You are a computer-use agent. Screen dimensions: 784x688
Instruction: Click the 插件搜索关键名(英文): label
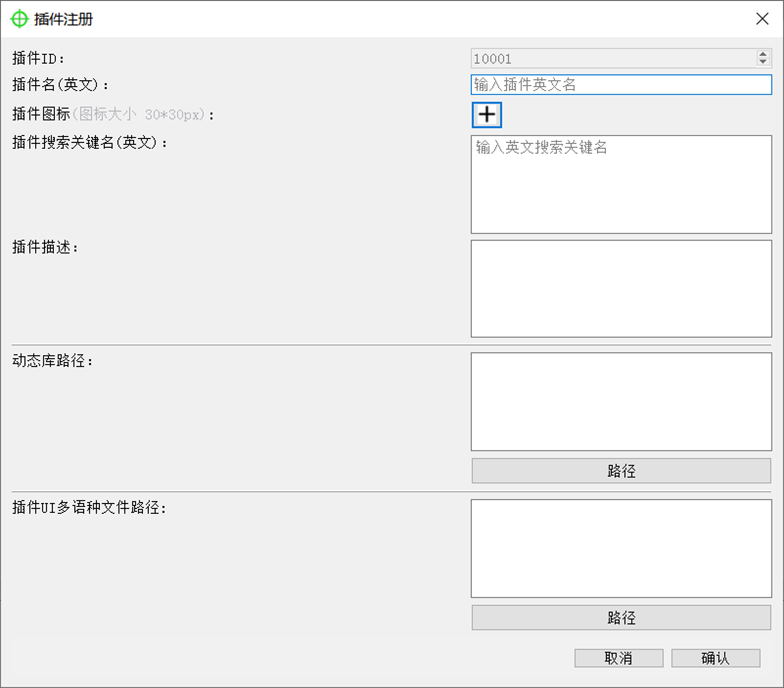(90, 142)
